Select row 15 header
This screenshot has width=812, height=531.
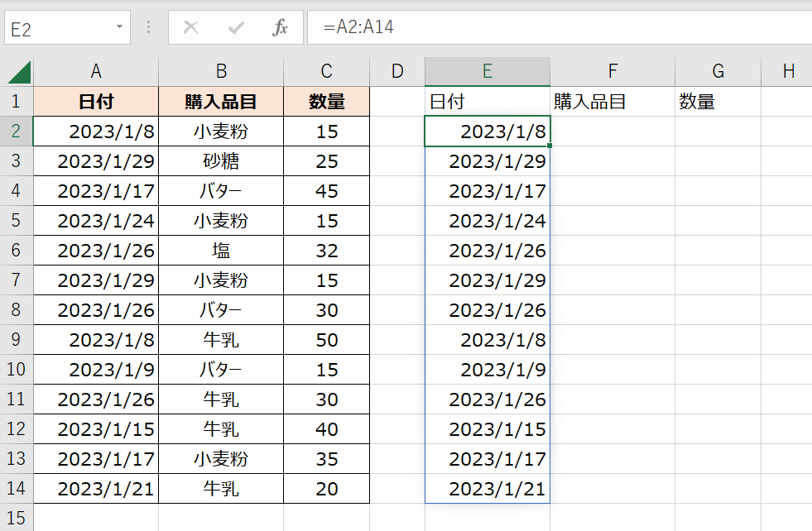(17, 518)
